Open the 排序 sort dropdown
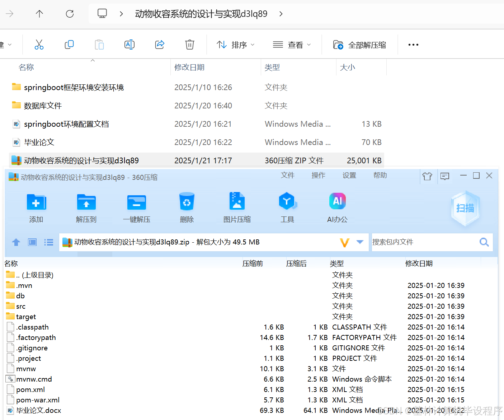 [236, 45]
